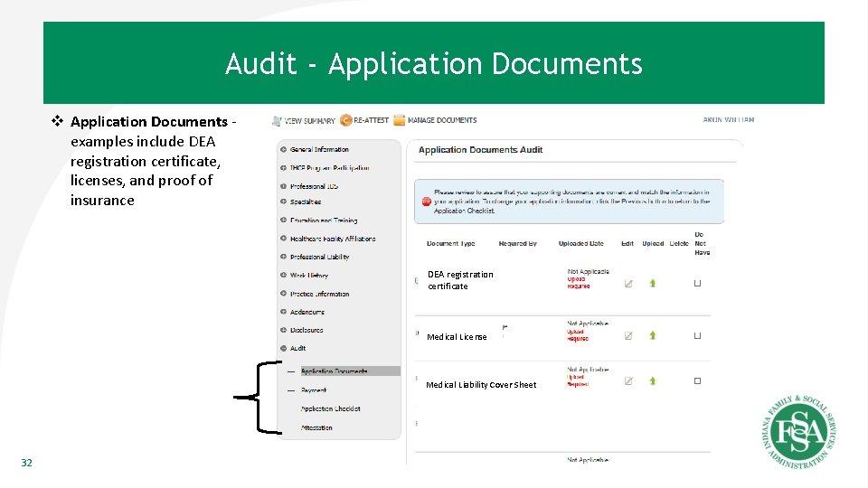Expand the Education and Training section
The image size is (868, 488).
283,221
